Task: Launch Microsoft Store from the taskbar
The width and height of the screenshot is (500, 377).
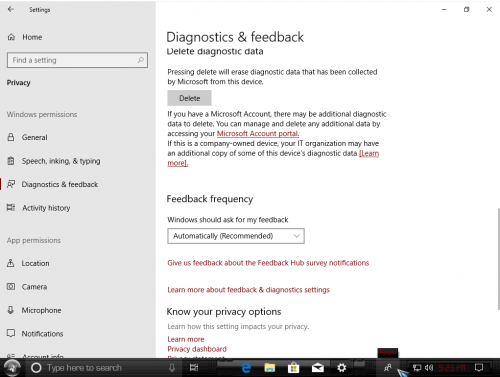Action: [294, 368]
